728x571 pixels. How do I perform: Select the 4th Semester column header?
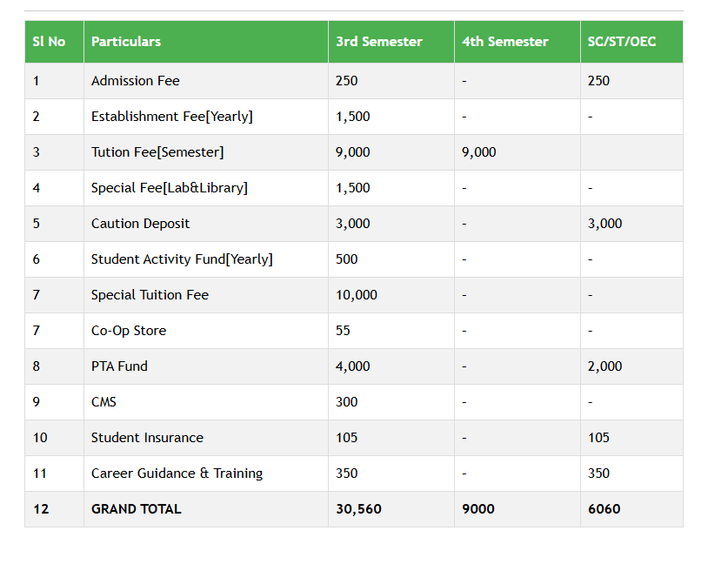505,42
